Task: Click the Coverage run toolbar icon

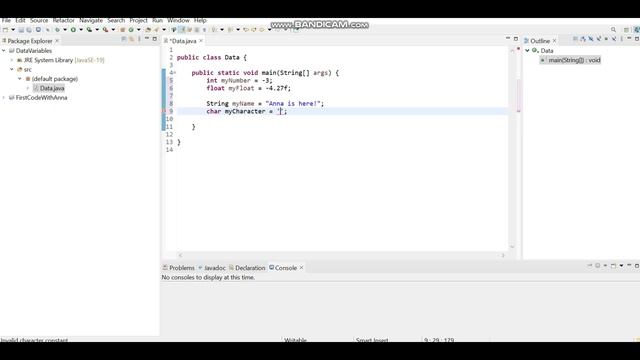Action: point(89,30)
